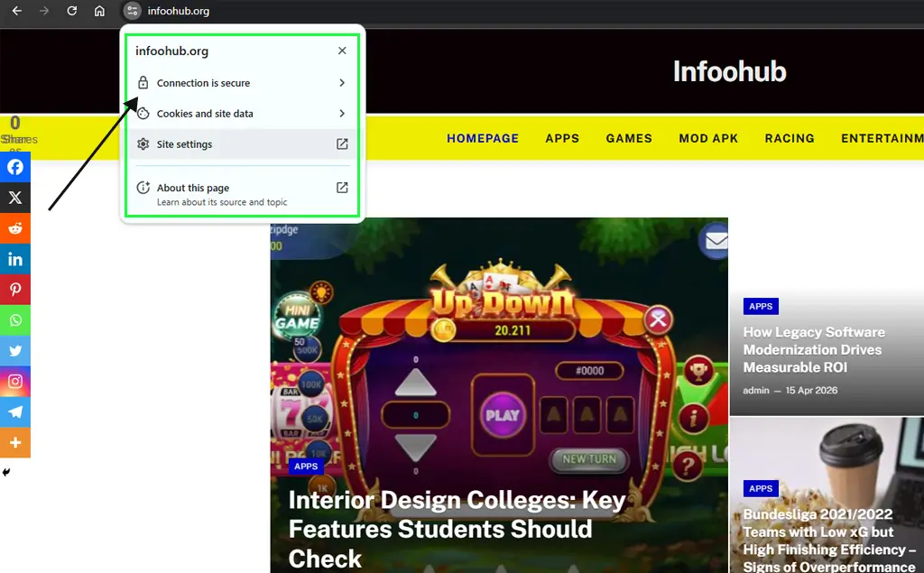
Task: Share through WhatsApp icon
Action: pos(15,320)
